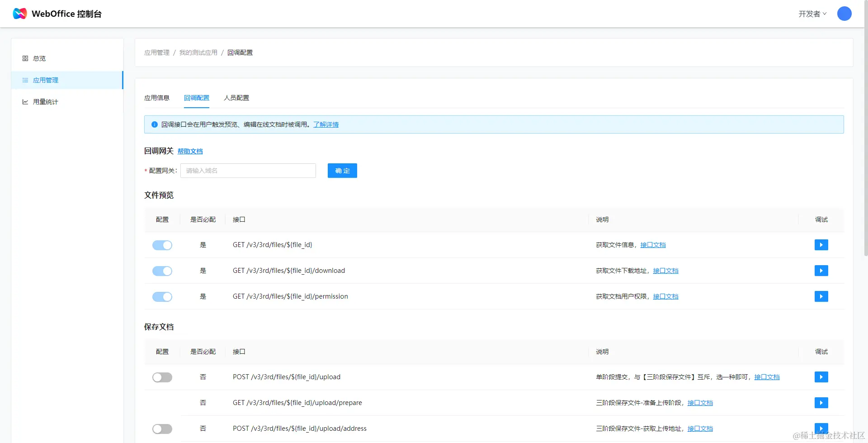Image resolution: width=868 pixels, height=443 pixels.
Task: Click 应用管理 in the breadcrumb
Action: point(157,52)
